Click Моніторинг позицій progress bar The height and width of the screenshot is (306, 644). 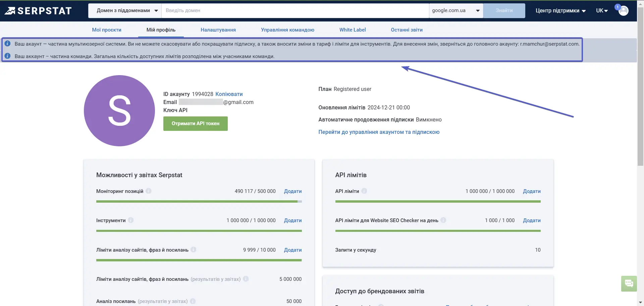(199, 202)
